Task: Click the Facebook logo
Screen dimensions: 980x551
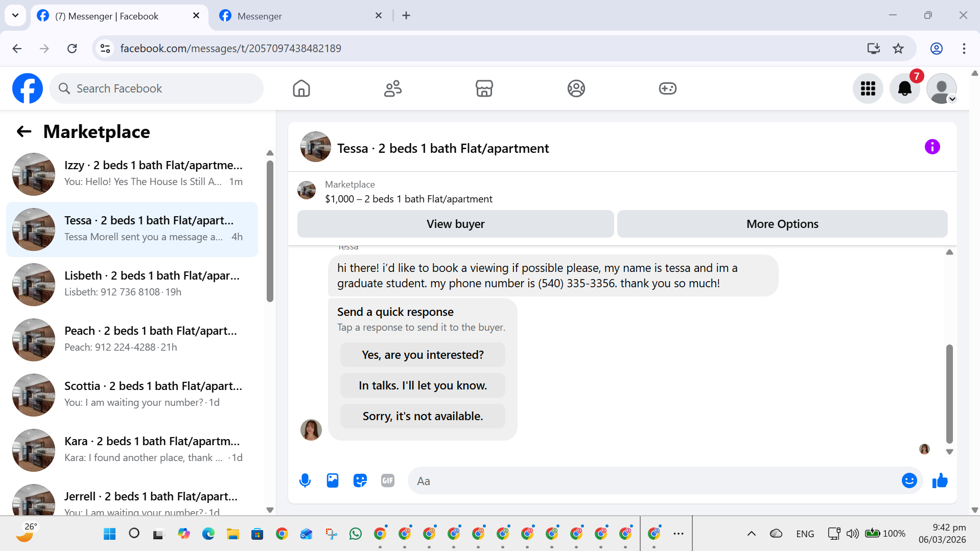Action: [x=27, y=88]
